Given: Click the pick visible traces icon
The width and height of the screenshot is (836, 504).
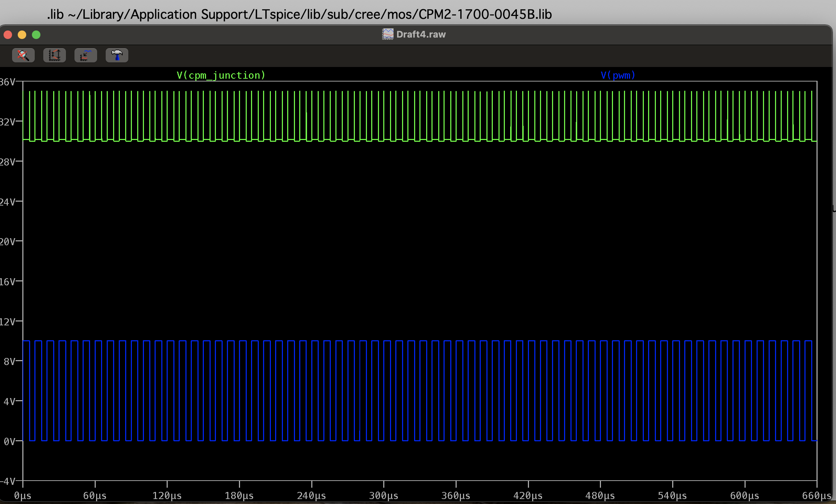Looking at the screenshot, I should [86, 55].
